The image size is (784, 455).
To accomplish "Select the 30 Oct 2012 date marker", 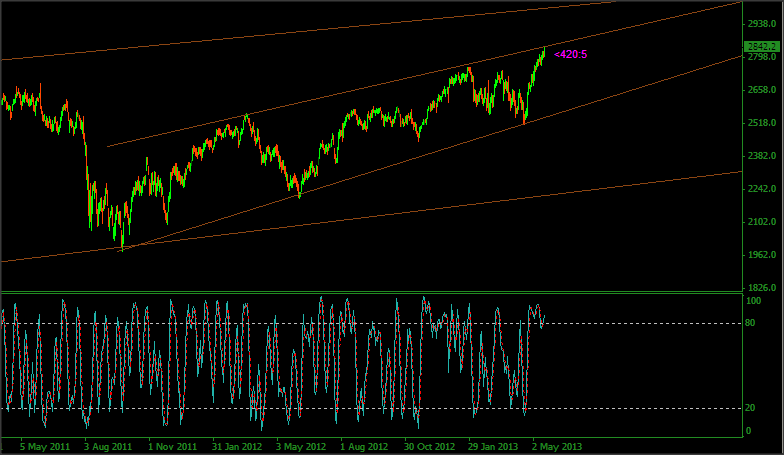I will coord(430,446).
